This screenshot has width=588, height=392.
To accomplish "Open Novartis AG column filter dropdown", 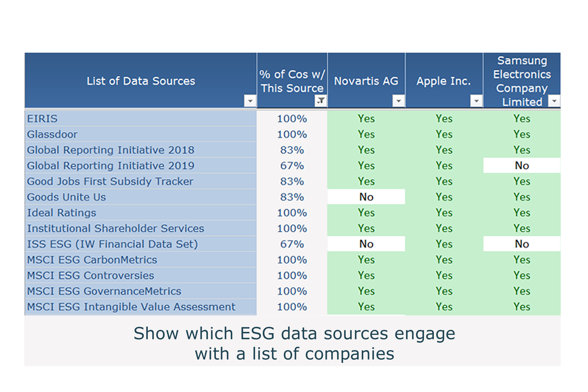I will tap(398, 101).
